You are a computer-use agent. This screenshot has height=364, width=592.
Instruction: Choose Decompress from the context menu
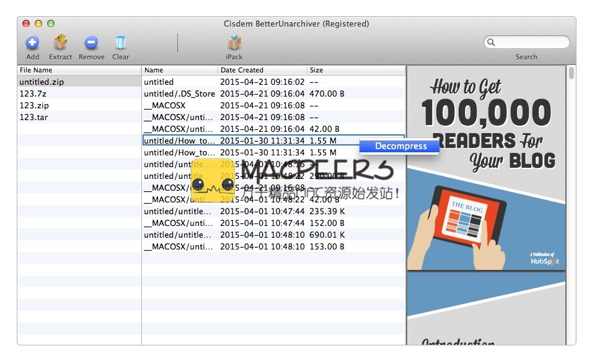point(400,147)
